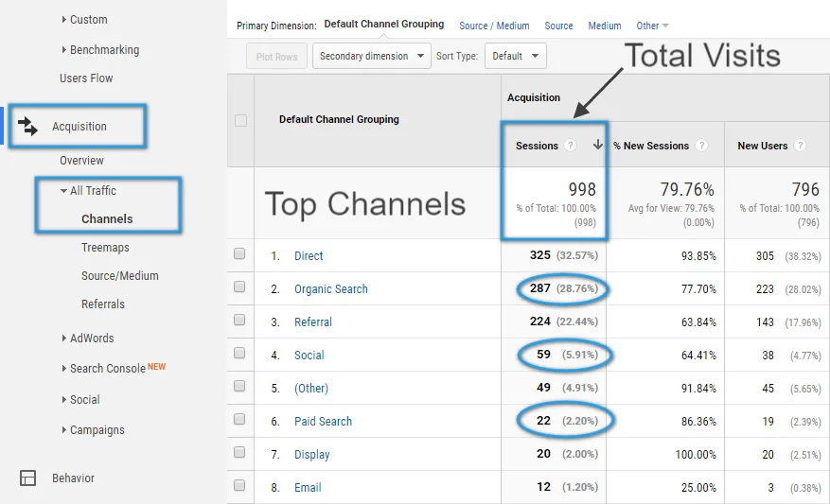Check the box for the (Other) row

pos(239,386)
